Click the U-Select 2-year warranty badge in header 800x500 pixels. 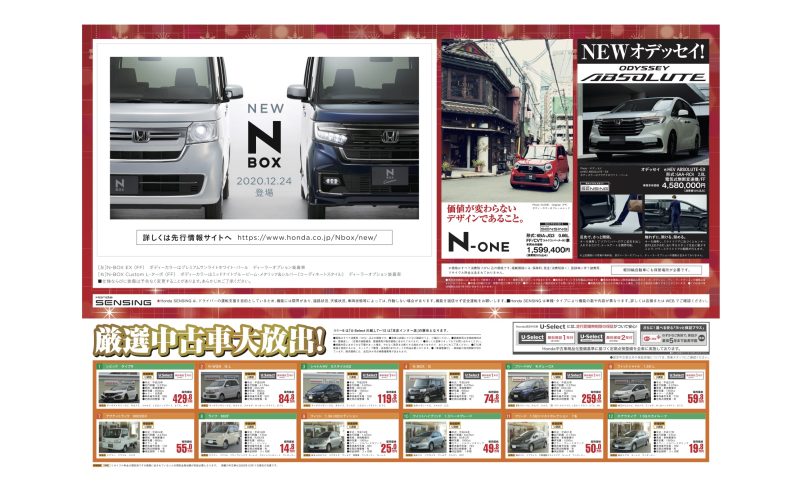click(x=606, y=338)
